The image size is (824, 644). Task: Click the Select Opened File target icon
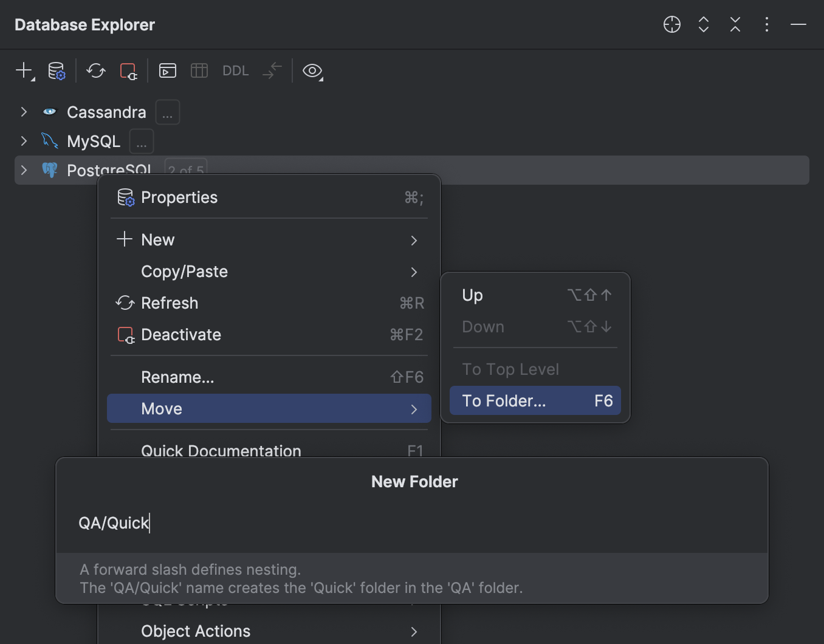point(672,24)
